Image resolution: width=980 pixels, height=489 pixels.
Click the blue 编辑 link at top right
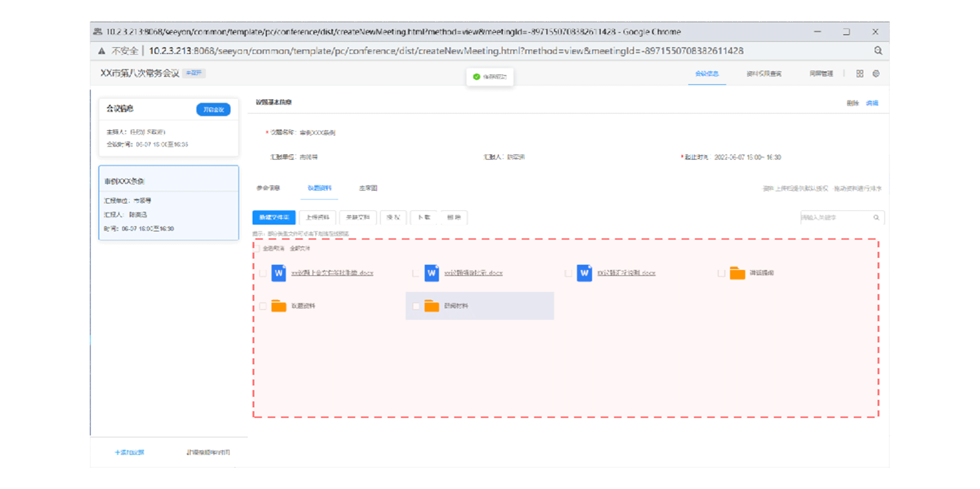click(872, 103)
